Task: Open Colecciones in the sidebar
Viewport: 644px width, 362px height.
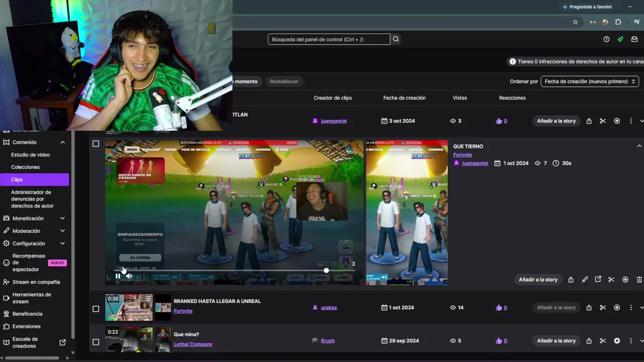Action: [x=25, y=167]
